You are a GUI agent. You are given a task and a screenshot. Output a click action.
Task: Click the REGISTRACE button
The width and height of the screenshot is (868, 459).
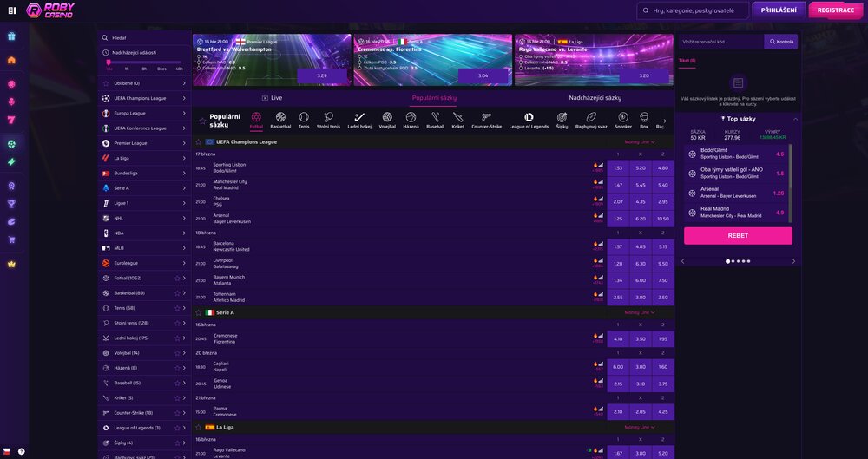click(835, 10)
